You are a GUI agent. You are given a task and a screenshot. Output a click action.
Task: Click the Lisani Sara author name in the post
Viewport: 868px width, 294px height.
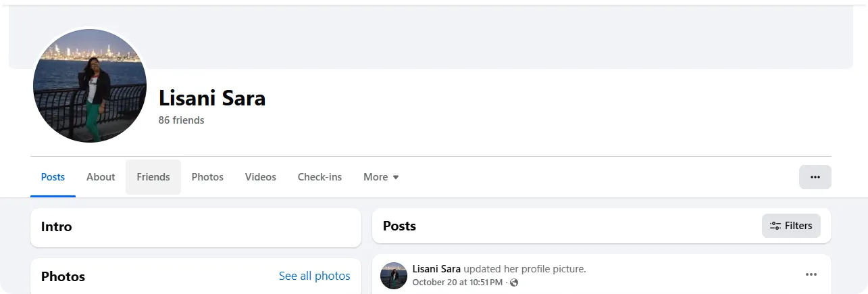point(436,269)
